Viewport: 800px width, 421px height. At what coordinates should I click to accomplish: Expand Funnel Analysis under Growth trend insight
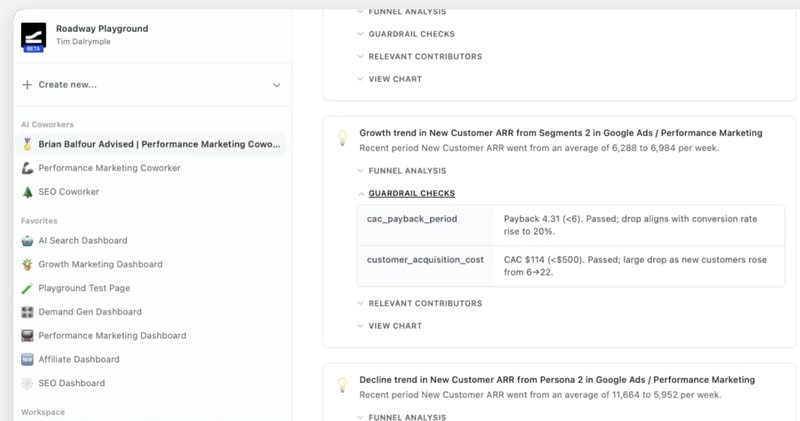click(x=407, y=171)
